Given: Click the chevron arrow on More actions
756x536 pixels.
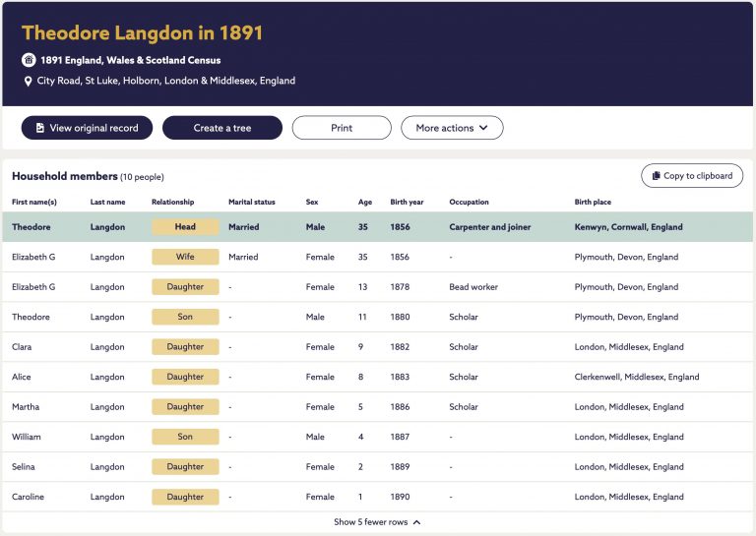Looking at the screenshot, I should tap(483, 128).
